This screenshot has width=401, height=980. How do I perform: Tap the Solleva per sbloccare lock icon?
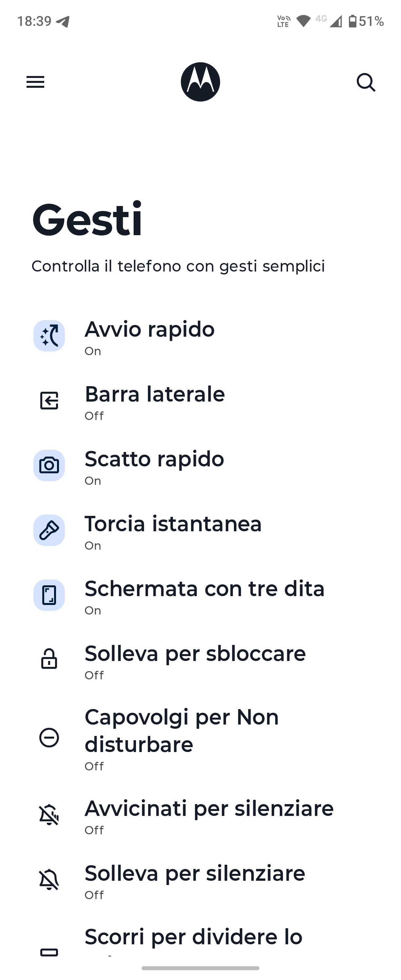49,659
